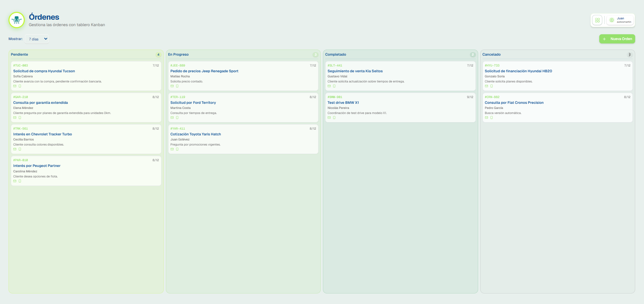This screenshot has height=304, width=644.
Task: Click email icon on Ford Territory card
Action: (172, 118)
